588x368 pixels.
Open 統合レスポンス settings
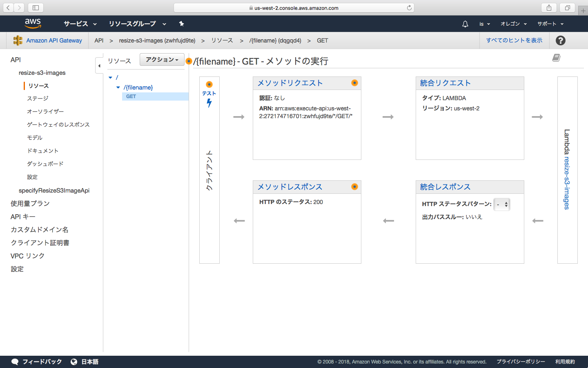tap(445, 187)
